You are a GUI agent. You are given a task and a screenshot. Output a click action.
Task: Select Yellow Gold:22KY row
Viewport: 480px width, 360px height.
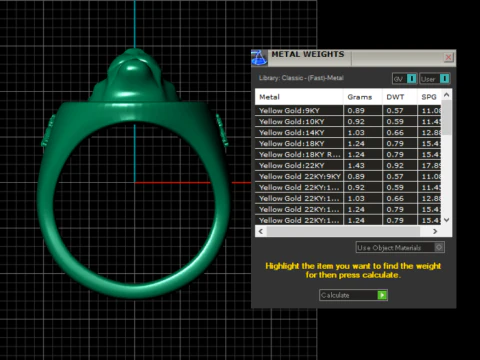point(348,166)
